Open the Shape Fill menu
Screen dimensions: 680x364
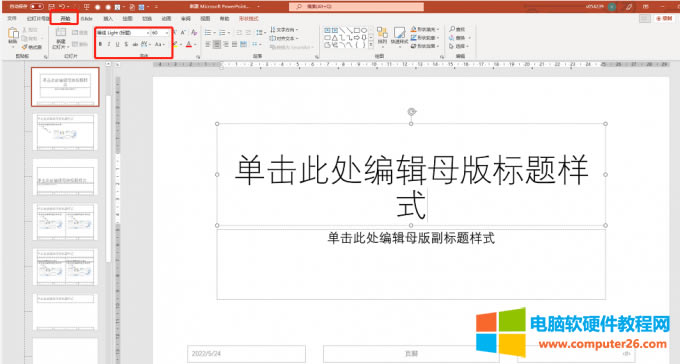pos(425,29)
